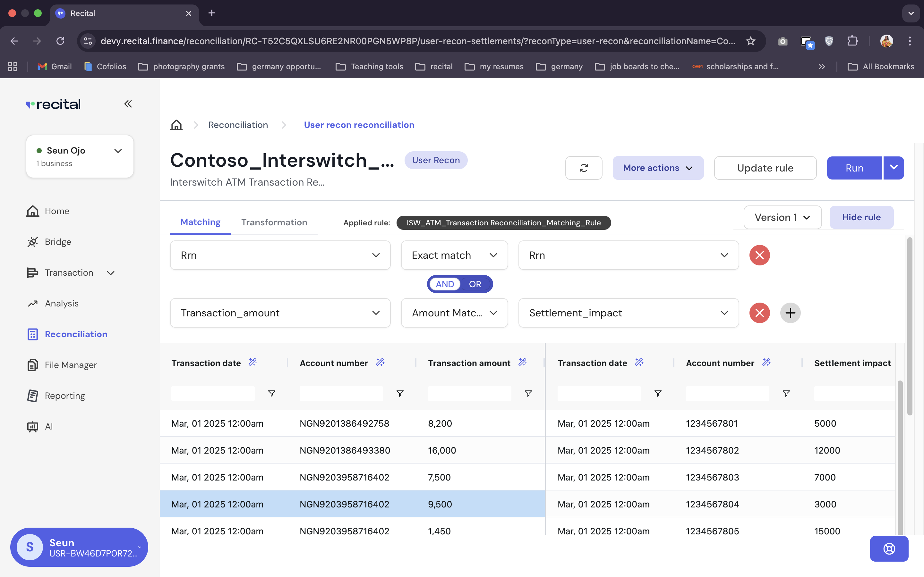
Task: Open the Version 1 selector
Action: pyautogui.click(x=782, y=217)
